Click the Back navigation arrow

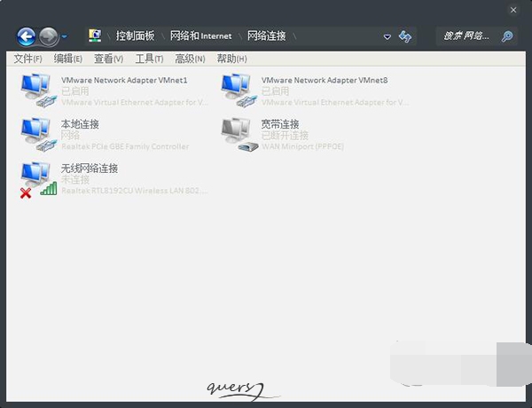click(26, 36)
